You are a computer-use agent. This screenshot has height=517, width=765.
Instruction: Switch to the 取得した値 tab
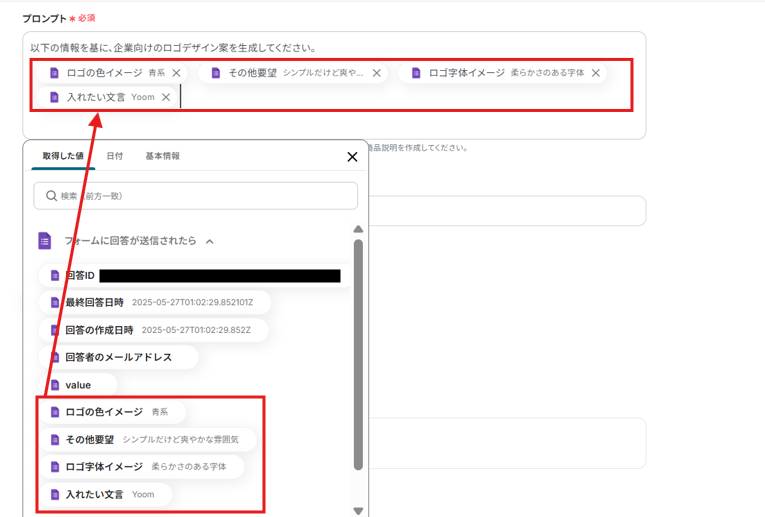[x=63, y=156]
